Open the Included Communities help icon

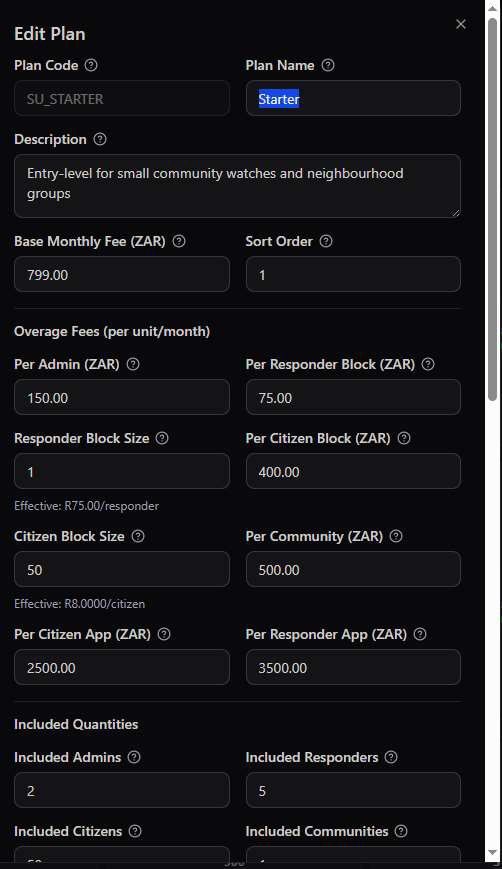(401, 831)
